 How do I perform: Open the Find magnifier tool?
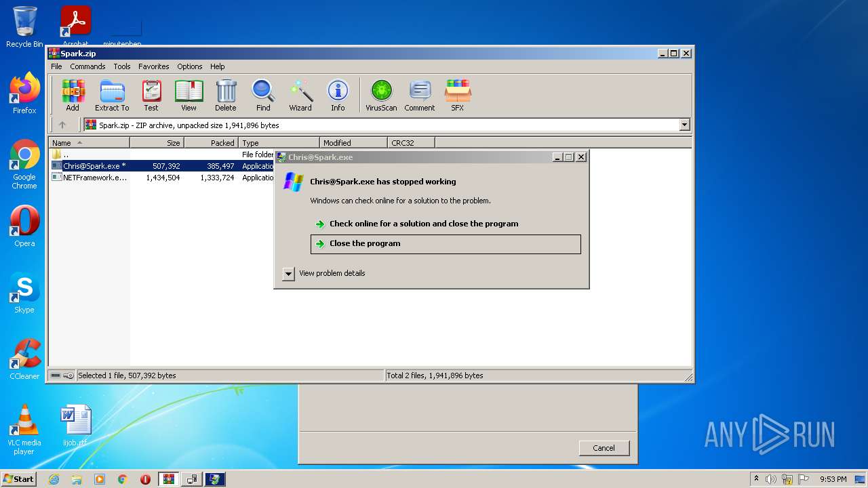pos(263,95)
